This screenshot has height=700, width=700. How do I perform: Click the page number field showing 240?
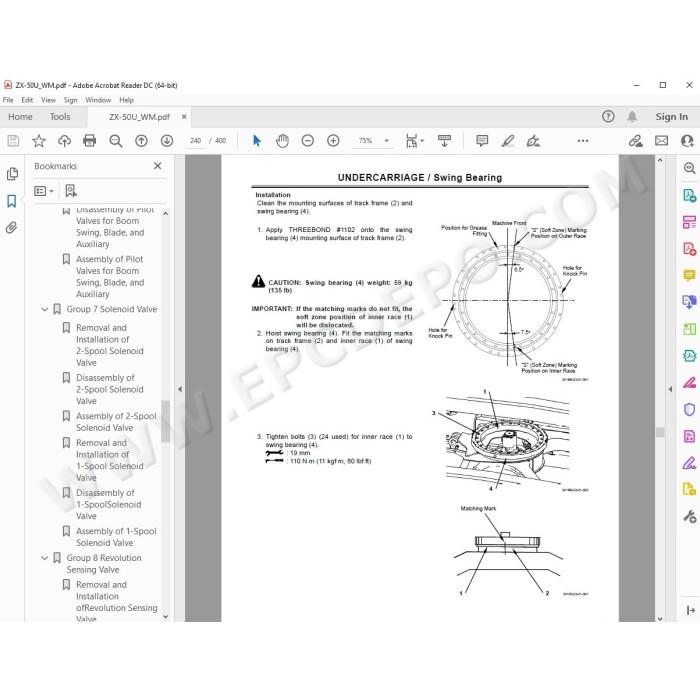point(195,141)
